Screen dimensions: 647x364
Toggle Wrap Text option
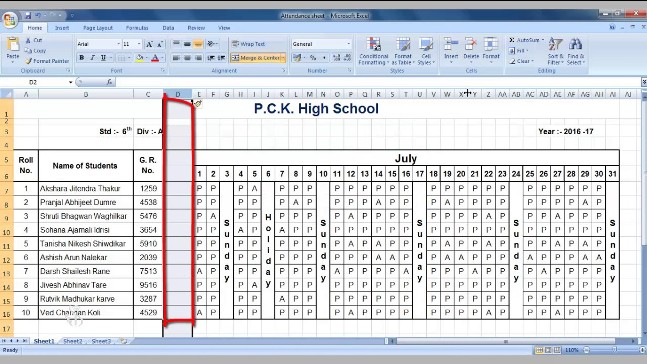(248, 44)
